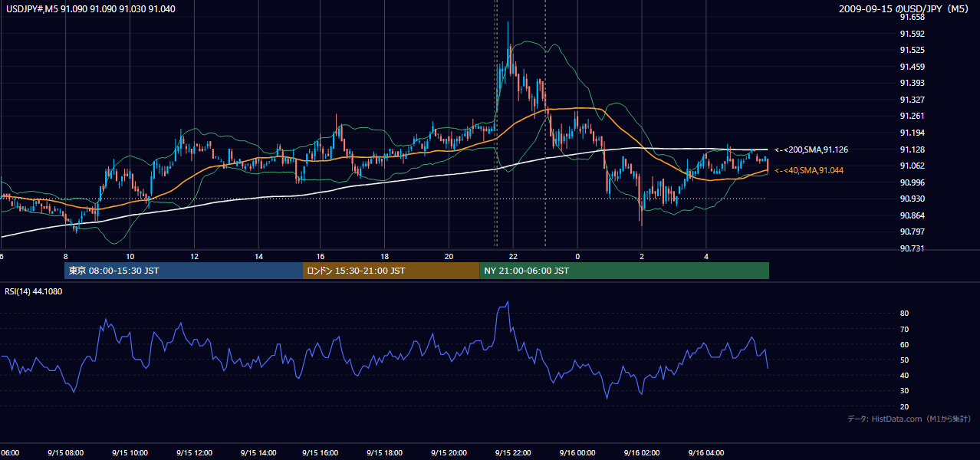Click the 91.459 price axis label
This screenshot has width=980, height=460.
(x=911, y=67)
